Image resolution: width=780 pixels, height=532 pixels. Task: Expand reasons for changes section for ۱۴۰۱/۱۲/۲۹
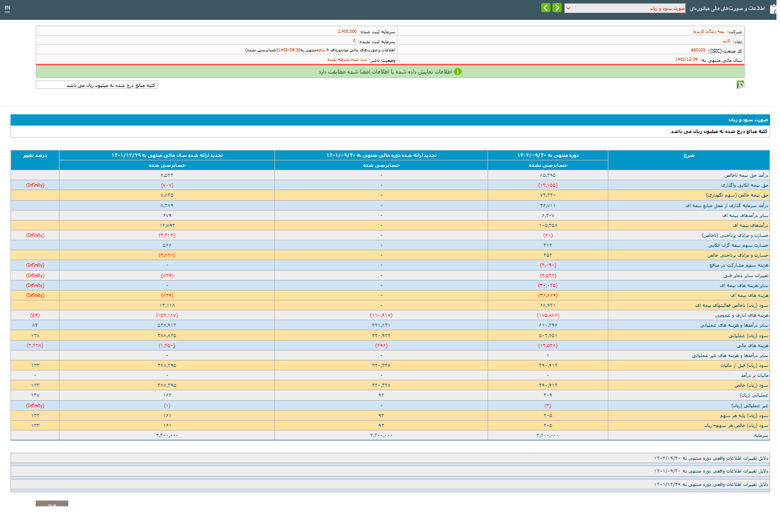point(711,485)
